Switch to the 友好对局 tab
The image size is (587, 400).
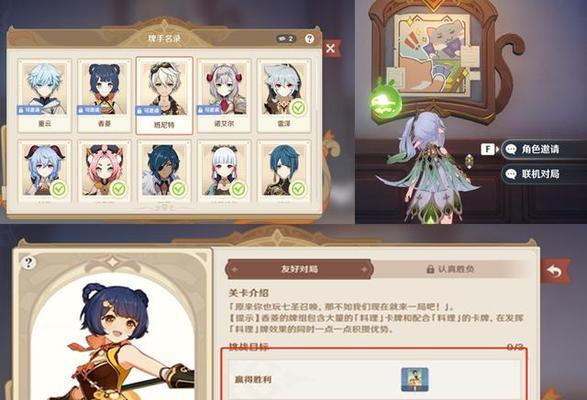(299, 269)
